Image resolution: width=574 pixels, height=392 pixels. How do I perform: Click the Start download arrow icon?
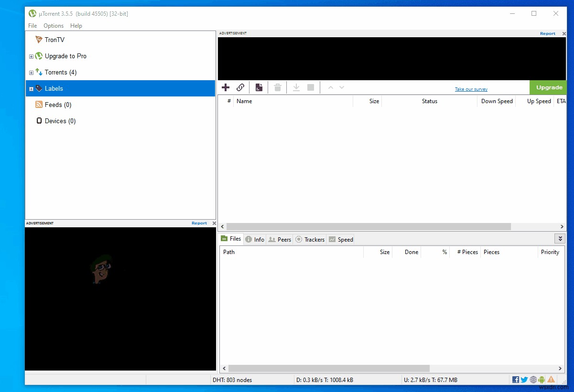tap(296, 87)
